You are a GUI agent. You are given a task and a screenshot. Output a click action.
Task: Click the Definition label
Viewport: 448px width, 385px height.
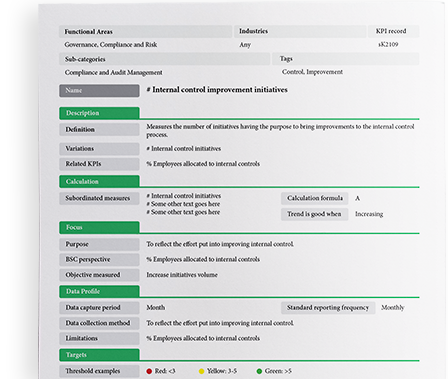click(x=99, y=129)
